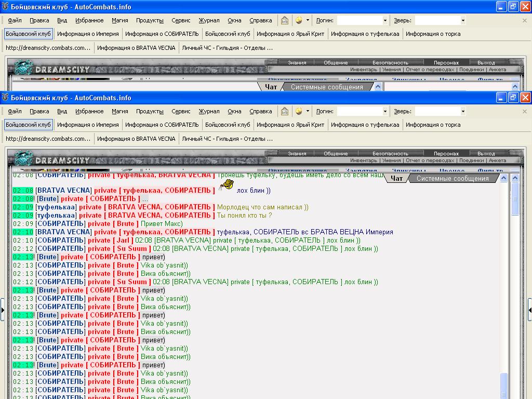Switch to Информация о туфелькаа tab, front window
This screenshot has height=399, width=532.
click(365, 125)
